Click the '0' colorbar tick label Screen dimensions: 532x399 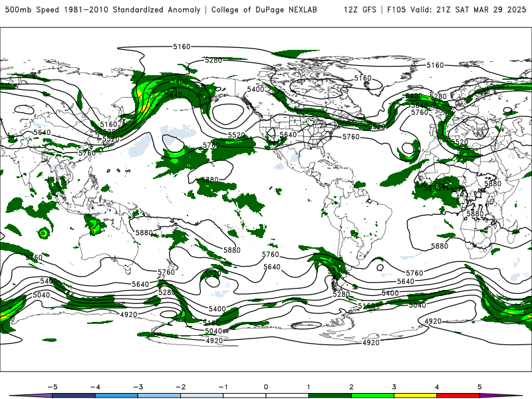[266, 387]
